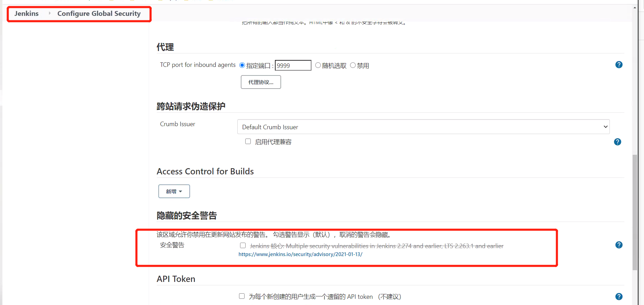Open the Crumb Issuer dropdown
The image size is (644, 305).
coord(423,127)
